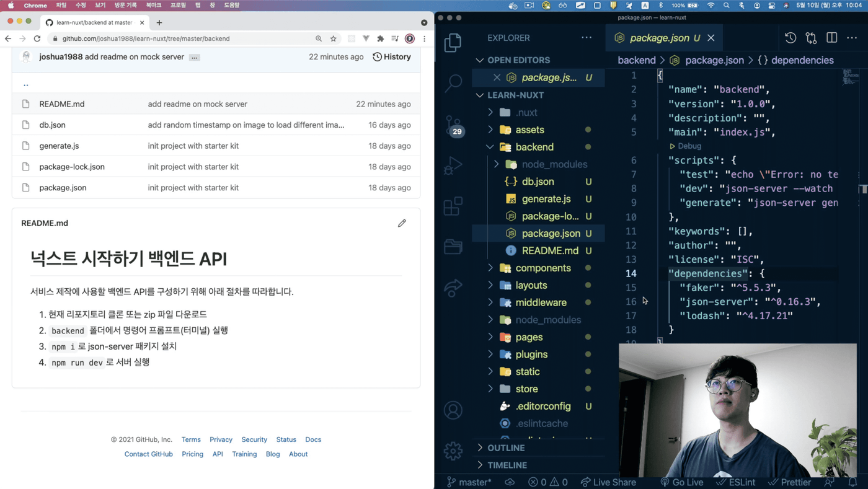
Task: Open package-lock.json in the GitHub file list
Action: tap(72, 167)
